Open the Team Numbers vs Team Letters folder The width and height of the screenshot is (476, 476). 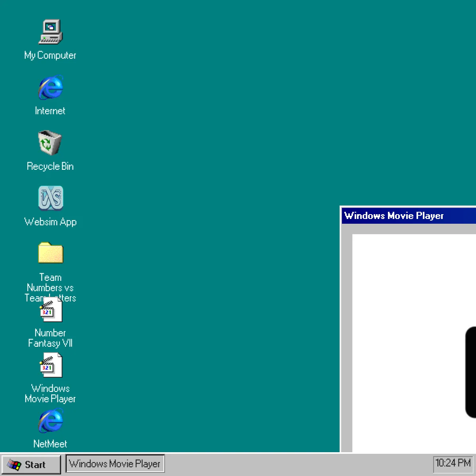click(x=50, y=253)
